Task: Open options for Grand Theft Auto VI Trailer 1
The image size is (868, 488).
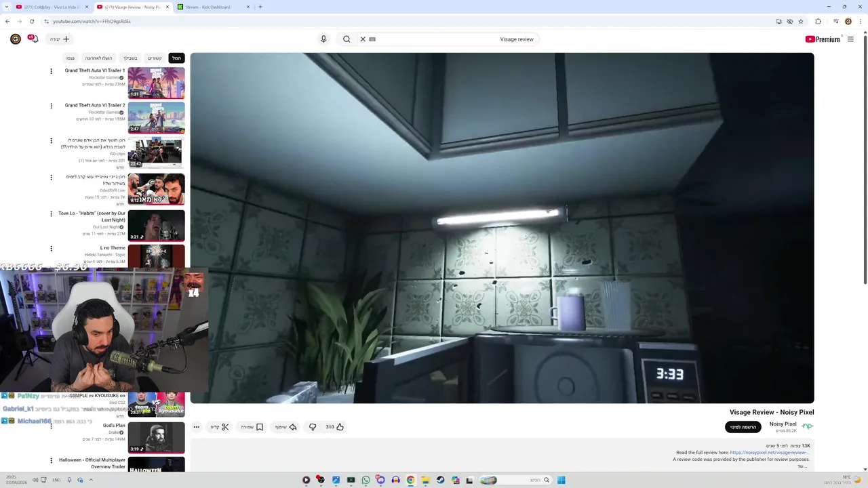Action: point(51,71)
